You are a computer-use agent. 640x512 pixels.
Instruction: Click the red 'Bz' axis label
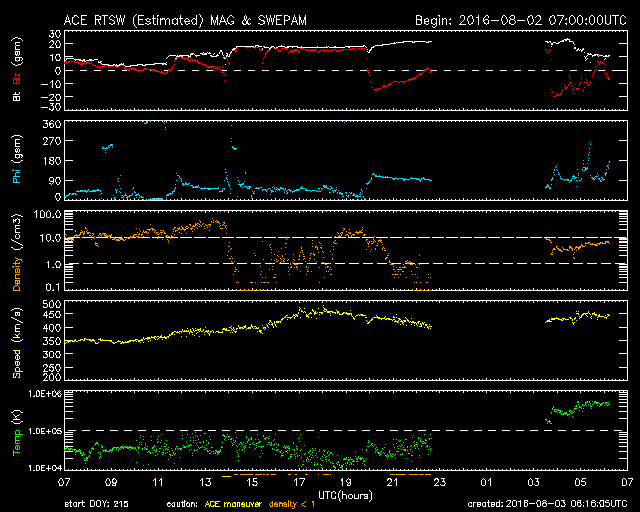[17, 78]
